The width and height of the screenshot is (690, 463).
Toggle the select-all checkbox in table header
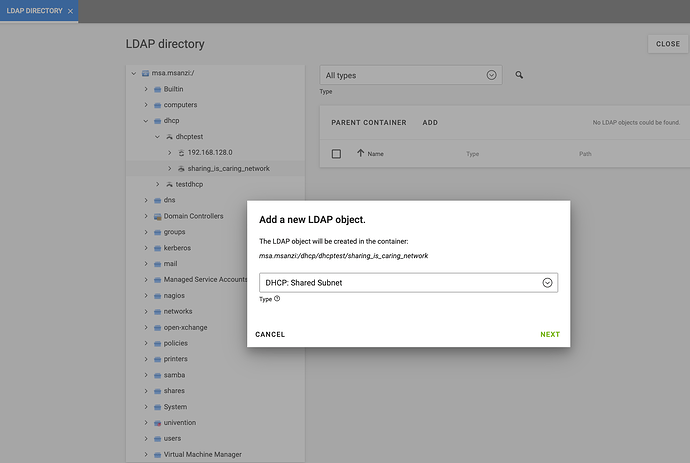click(x=336, y=154)
